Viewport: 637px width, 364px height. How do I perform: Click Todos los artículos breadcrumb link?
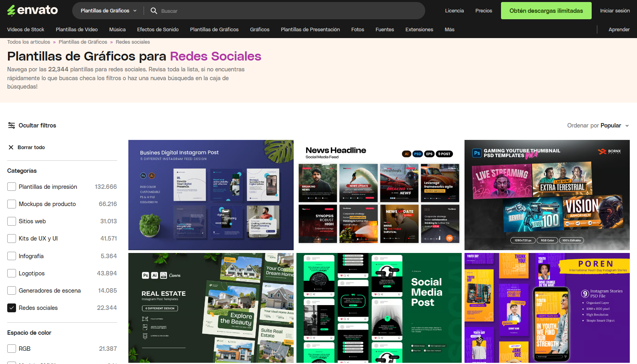click(28, 42)
